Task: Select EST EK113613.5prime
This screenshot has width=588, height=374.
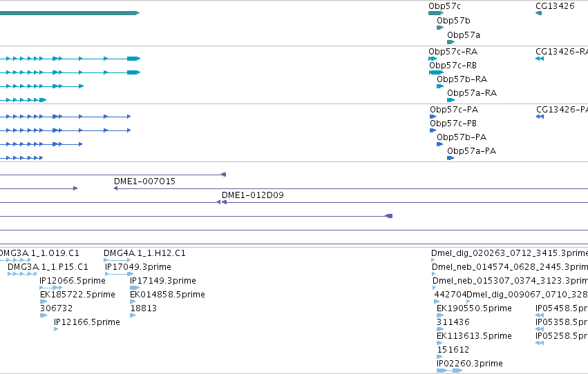Action: (x=475, y=337)
